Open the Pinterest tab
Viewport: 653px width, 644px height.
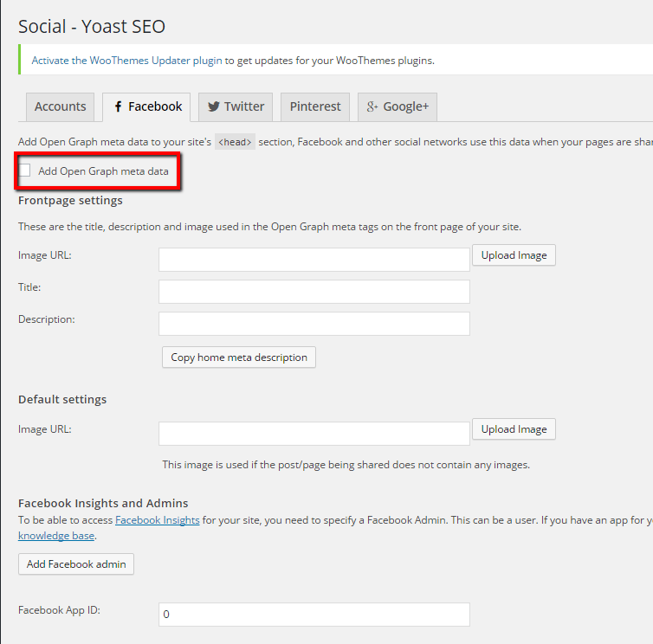(315, 107)
